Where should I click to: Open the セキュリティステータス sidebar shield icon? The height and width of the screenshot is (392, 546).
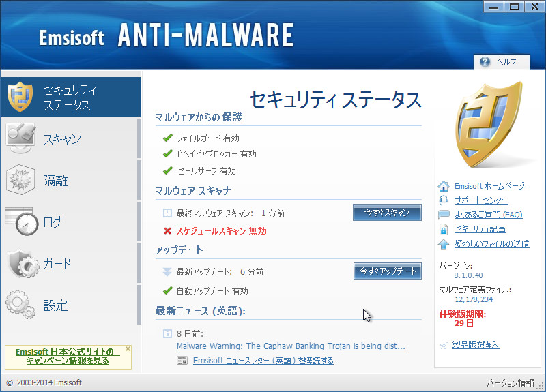pyautogui.click(x=20, y=96)
